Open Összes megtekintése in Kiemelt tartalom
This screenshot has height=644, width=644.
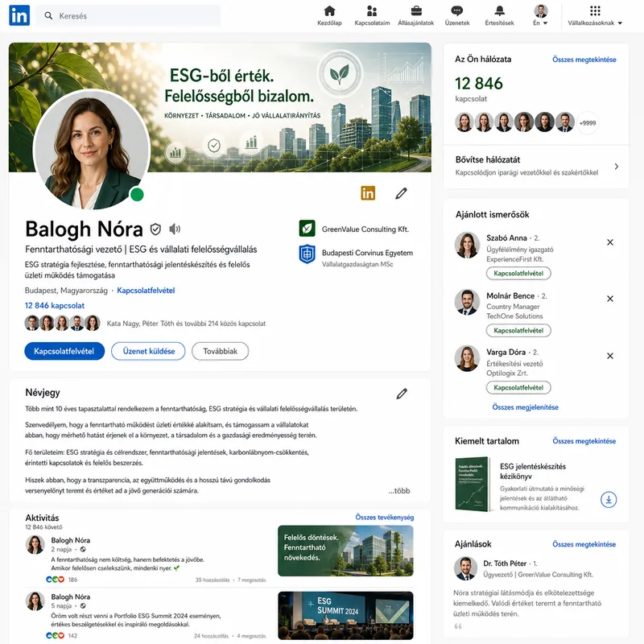(x=584, y=440)
